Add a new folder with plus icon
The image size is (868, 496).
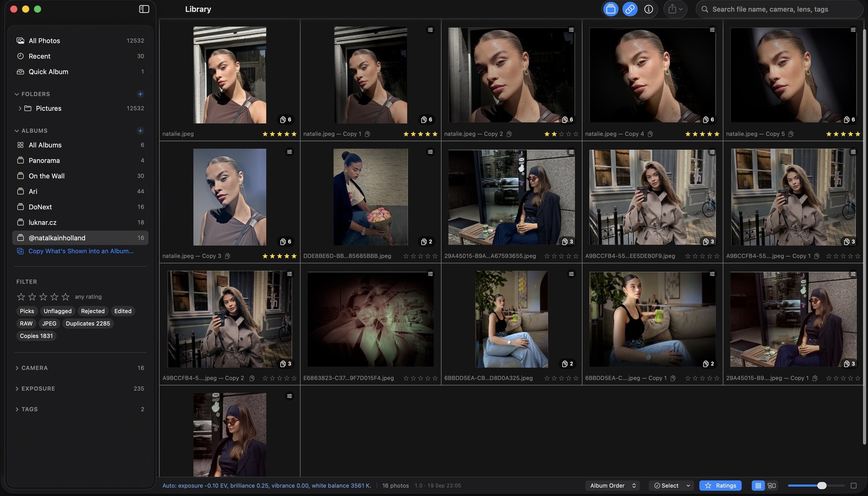[x=140, y=94]
